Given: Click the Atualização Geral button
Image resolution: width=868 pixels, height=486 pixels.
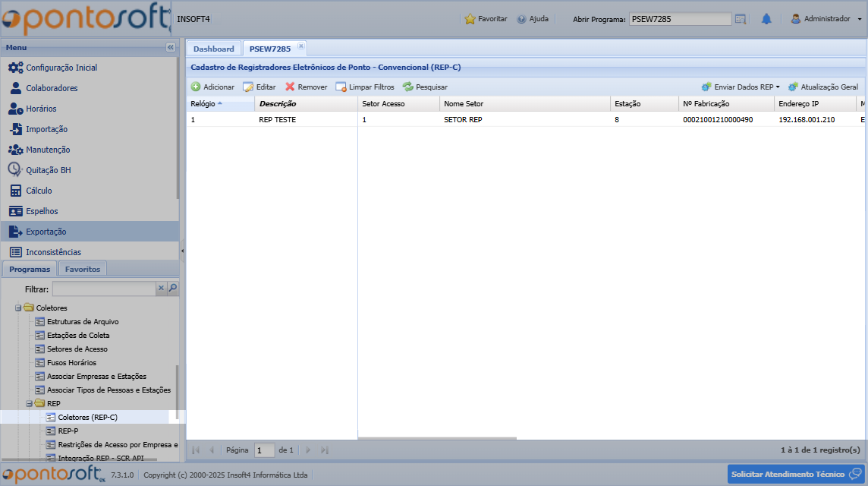Looking at the screenshot, I should [823, 87].
